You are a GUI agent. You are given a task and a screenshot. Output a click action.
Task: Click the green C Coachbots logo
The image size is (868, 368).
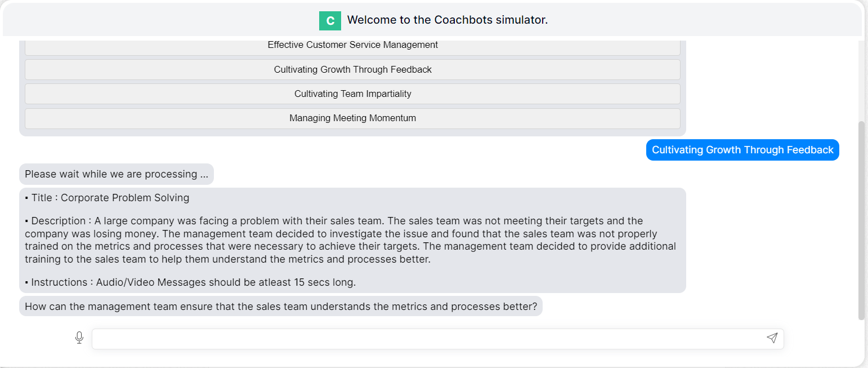click(x=330, y=21)
